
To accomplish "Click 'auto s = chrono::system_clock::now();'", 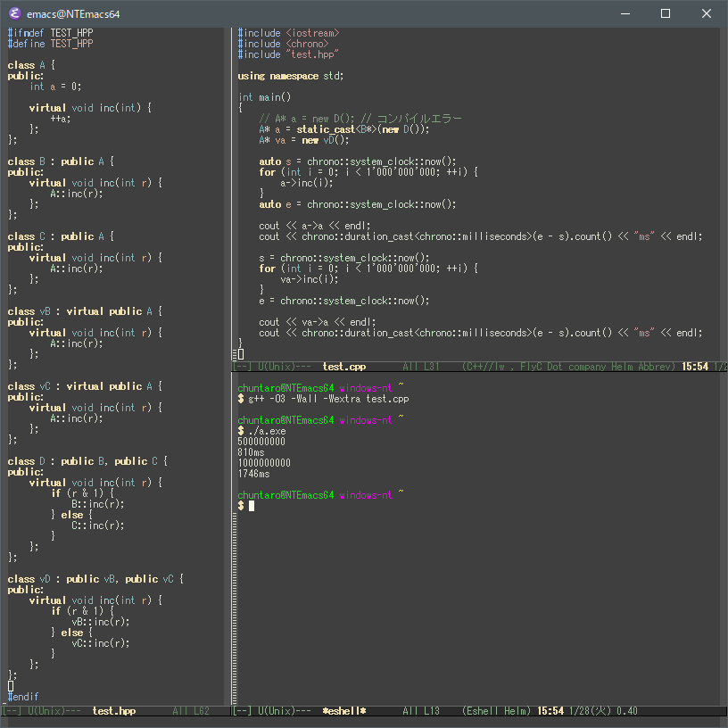I will pos(358,161).
